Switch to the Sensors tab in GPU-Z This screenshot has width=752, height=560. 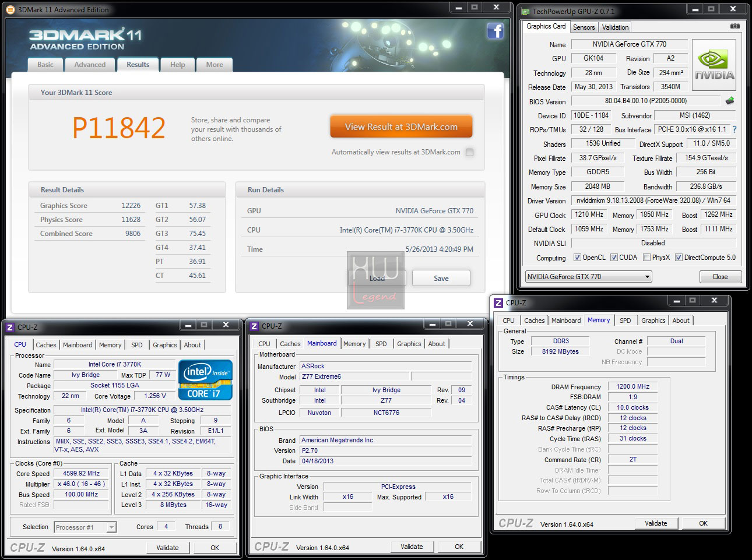coord(584,27)
